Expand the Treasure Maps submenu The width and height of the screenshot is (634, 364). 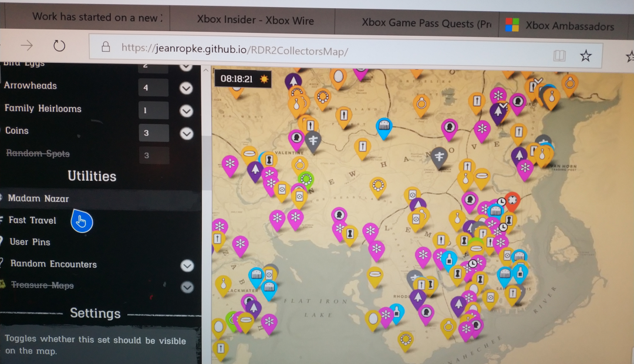[187, 287]
